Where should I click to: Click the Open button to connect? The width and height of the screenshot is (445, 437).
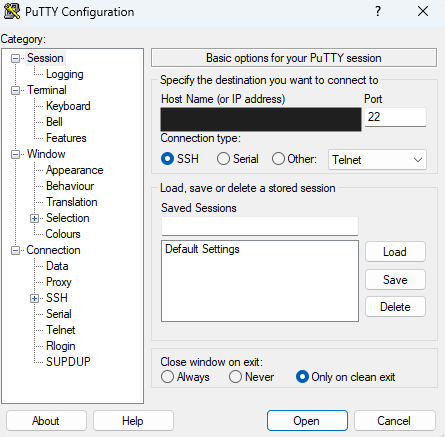coord(307,421)
